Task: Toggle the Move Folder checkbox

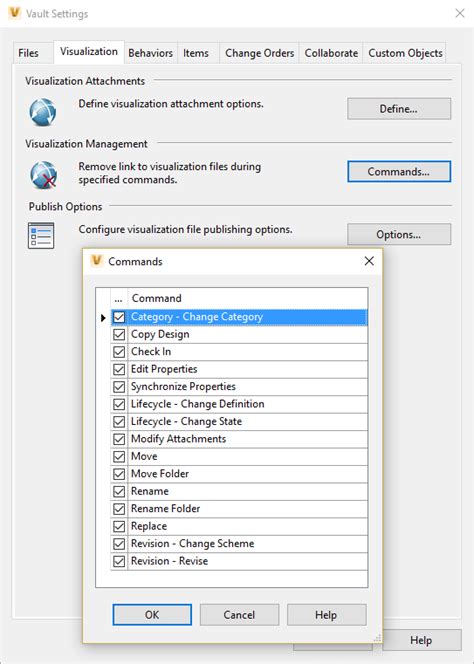Action: coord(119,474)
